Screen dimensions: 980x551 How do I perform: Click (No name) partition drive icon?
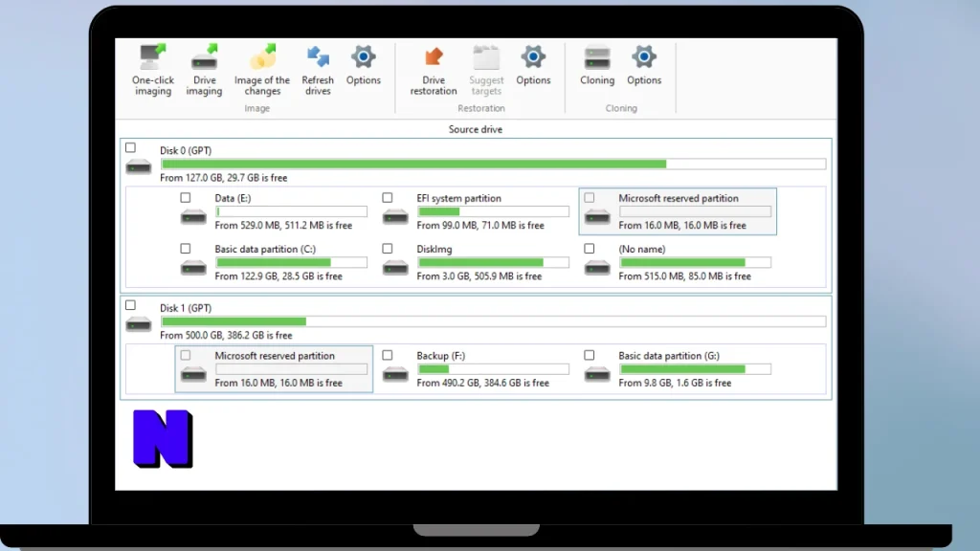coord(597,268)
